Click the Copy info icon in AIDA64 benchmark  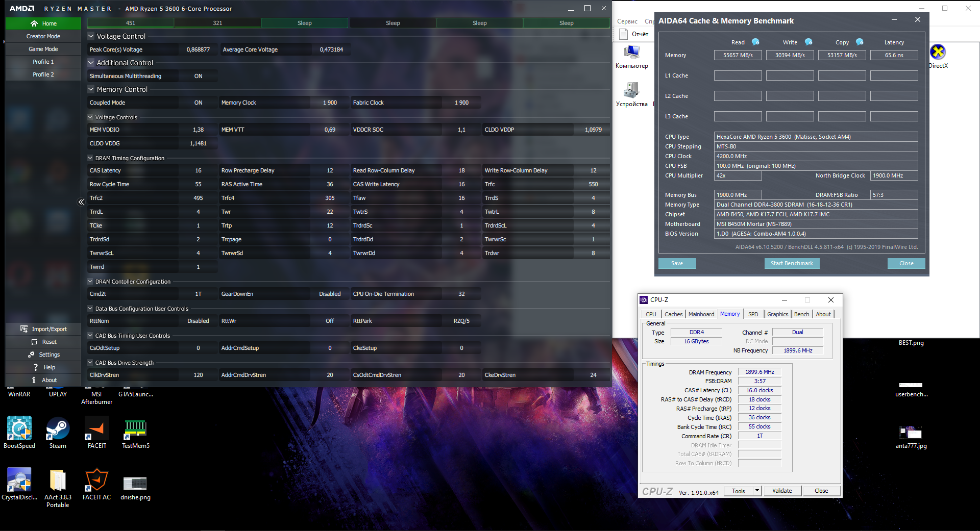tap(860, 42)
